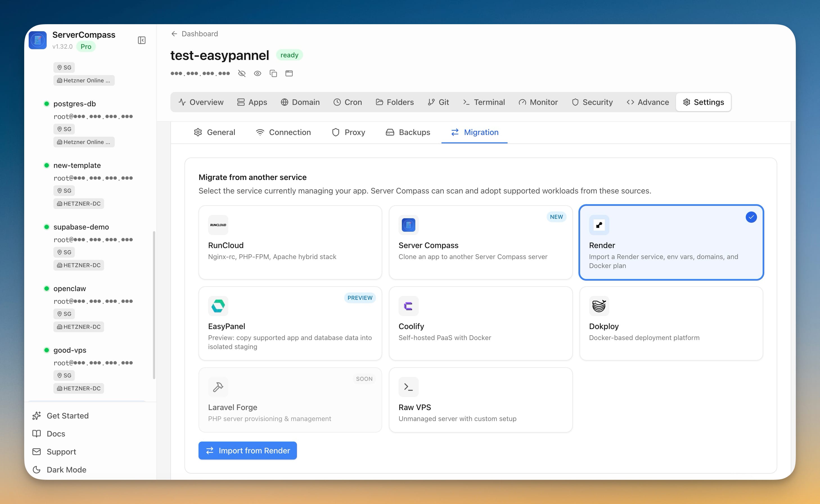This screenshot has width=820, height=504.
Task: Click Hetzner Online tag under postgres-db
Action: (x=84, y=142)
